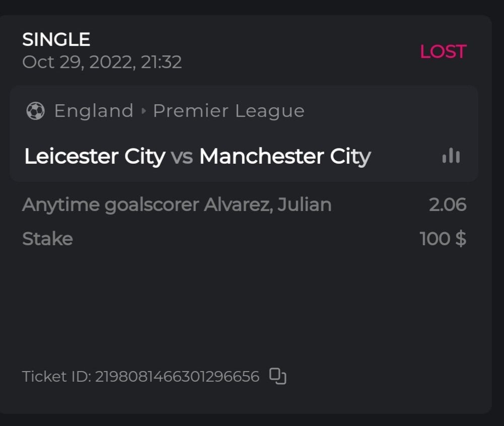Copy the ticket ID with copy icon

278,376
